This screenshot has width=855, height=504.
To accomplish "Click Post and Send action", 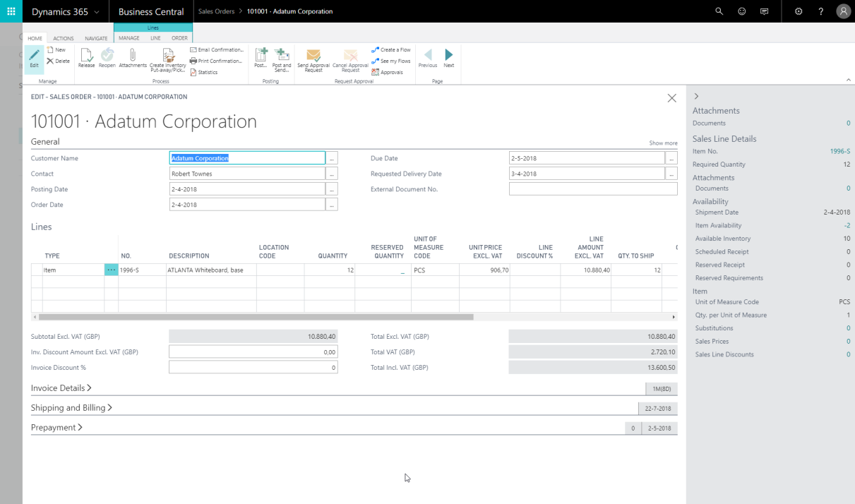I will pyautogui.click(x=282, y=60).
